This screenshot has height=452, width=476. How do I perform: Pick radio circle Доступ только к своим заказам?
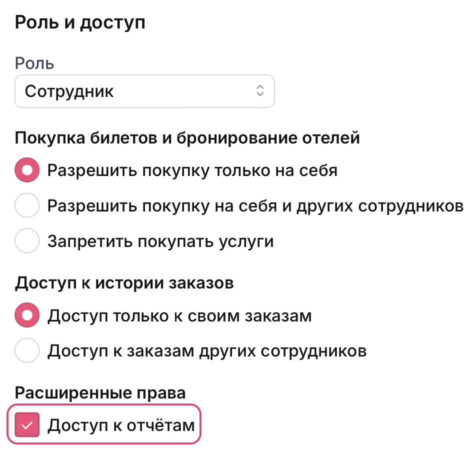tap(27, 315)
